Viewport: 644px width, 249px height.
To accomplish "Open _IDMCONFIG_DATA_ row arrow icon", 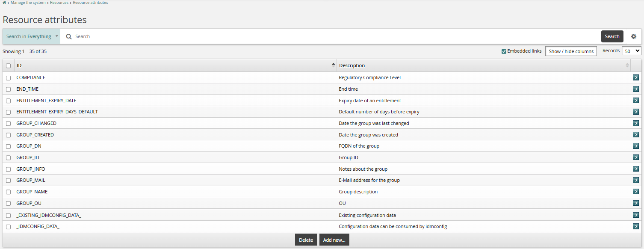I will (636, 226).
